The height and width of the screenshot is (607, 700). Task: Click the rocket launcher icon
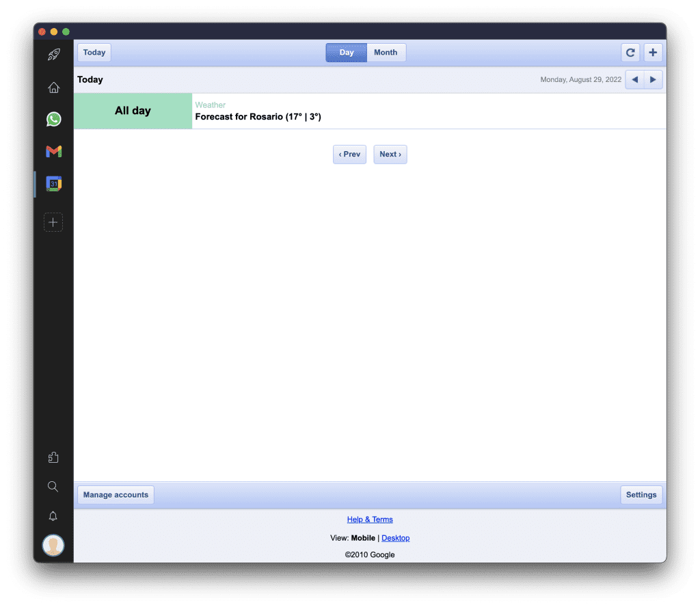coord(53,55)
